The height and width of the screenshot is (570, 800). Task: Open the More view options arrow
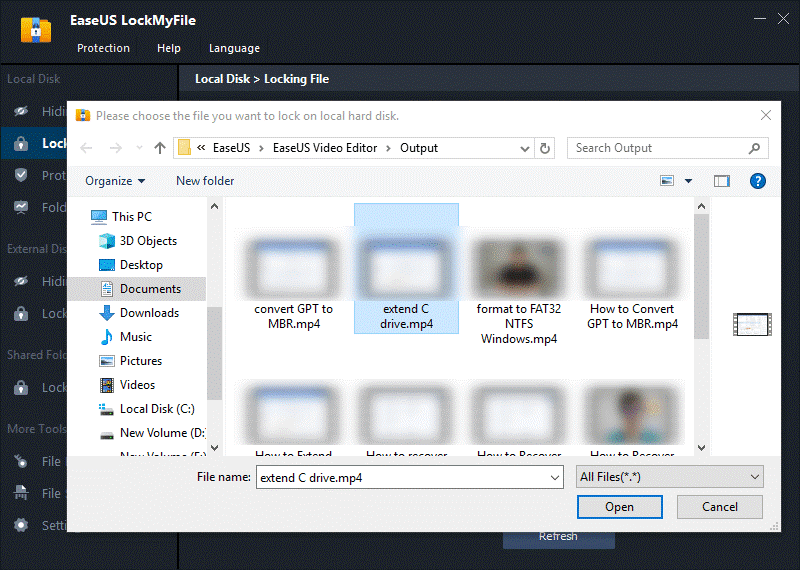tap(688, 181)
